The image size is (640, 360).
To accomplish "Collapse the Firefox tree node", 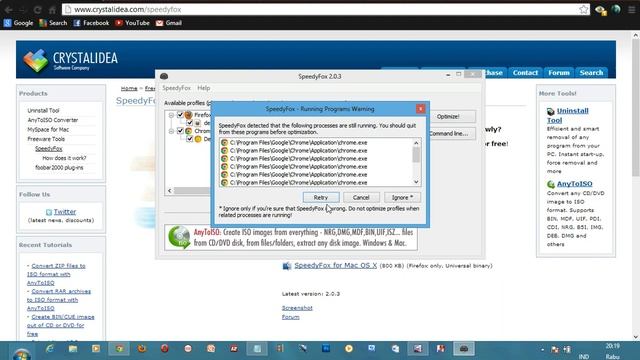I will tap(171, 115).
